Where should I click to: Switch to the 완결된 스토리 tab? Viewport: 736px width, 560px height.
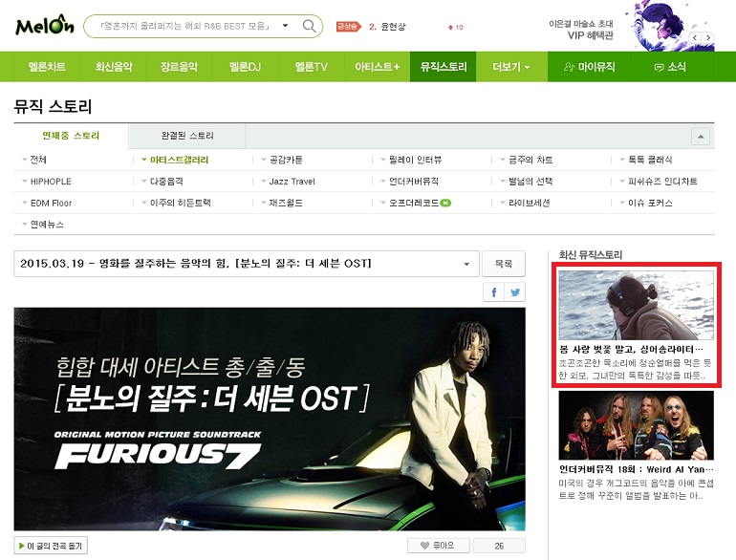(x=187, y=136)
